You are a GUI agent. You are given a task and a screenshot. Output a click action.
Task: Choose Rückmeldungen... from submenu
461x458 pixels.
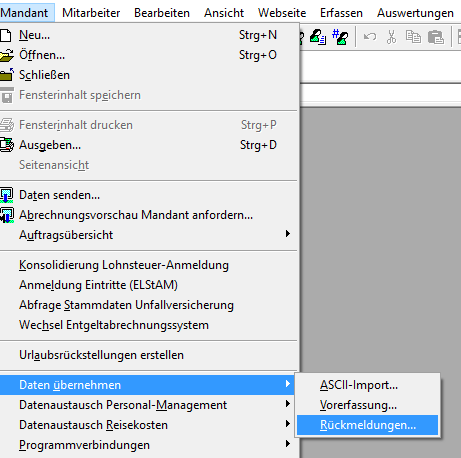click(x=367, y=425)
